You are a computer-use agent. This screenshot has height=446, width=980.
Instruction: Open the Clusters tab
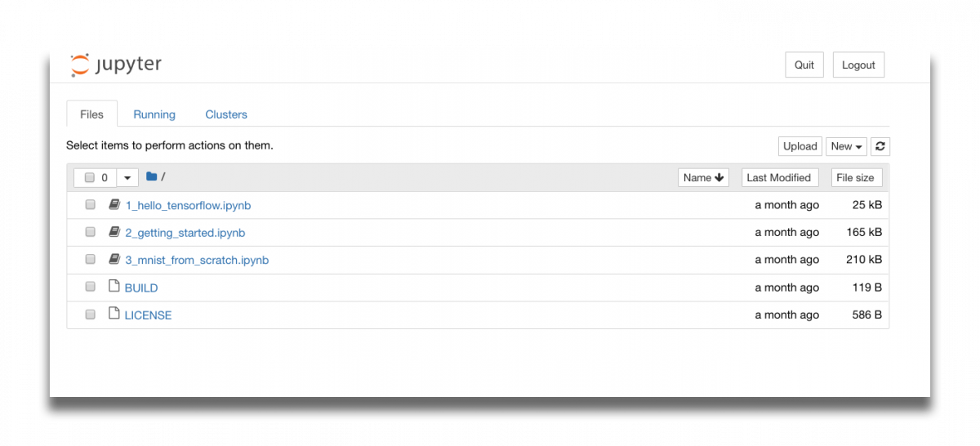tap(226, 114)
